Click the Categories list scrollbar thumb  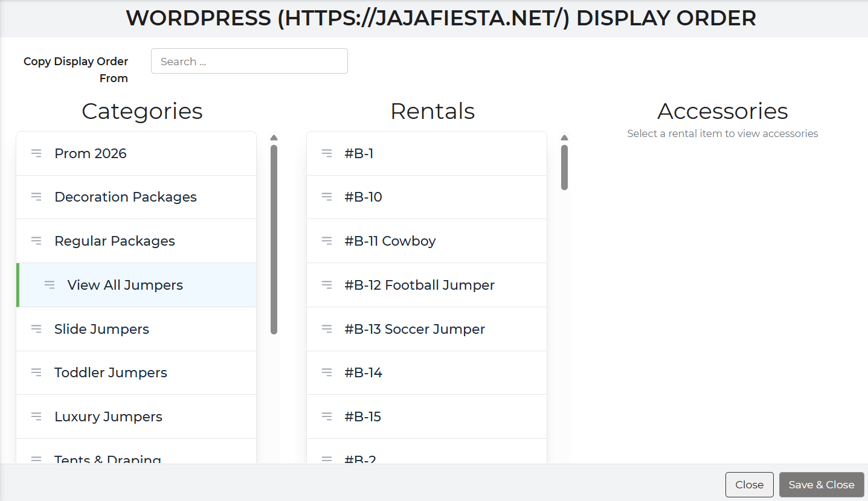tap(274, 238)
